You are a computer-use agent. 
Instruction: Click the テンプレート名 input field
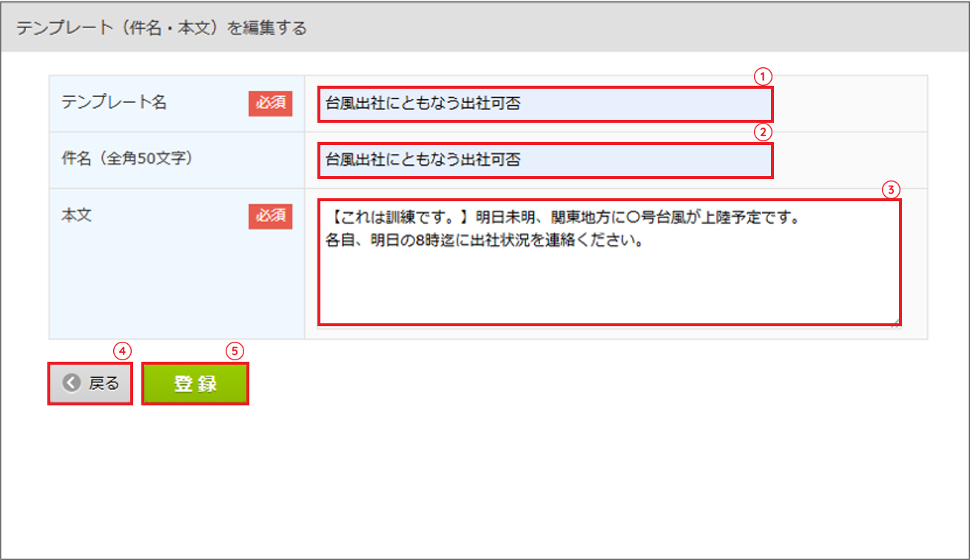546,104
